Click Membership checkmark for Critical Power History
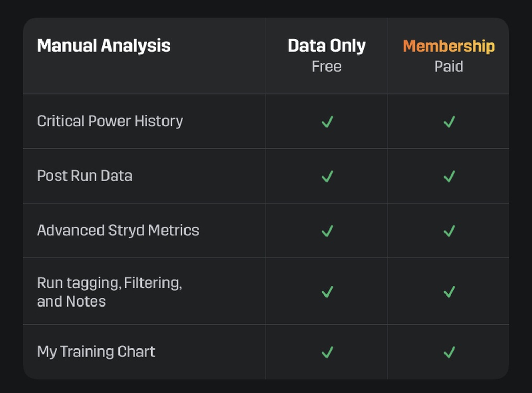The height and width of the screenshot is (393, 532). pyautogui.click(x=449, y=122)
